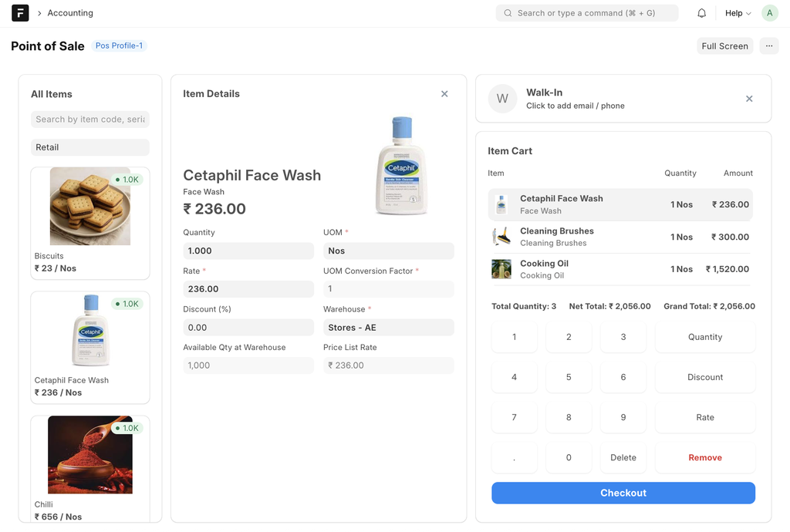Image resolution: width=790 pixels, height=532 pixels.
Task: Click the item code search field
Action: coord(90,120)
